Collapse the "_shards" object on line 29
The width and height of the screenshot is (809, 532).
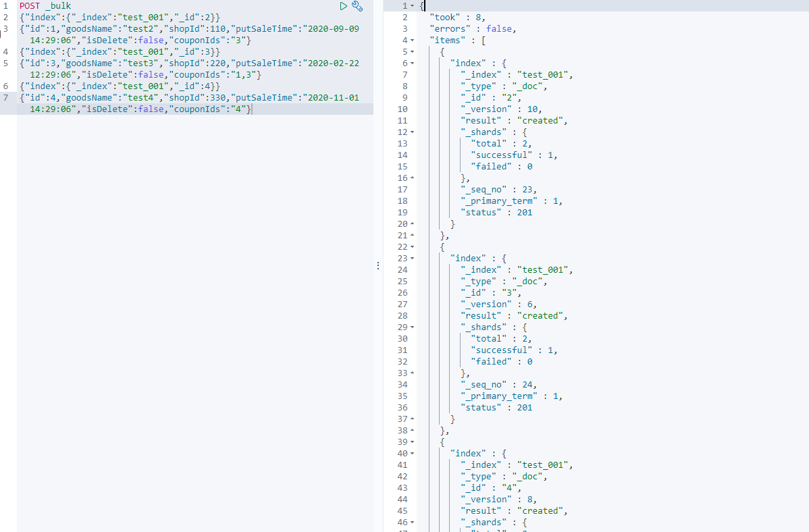(411, 327)
